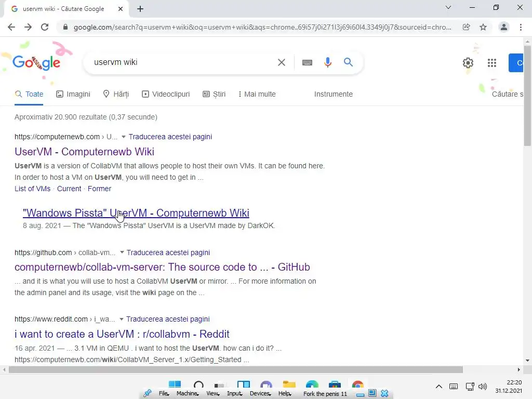The height and width of the screenshot is (399, 532).
Task: Open the VirtualBox View menu
Action: coord(212,394)
